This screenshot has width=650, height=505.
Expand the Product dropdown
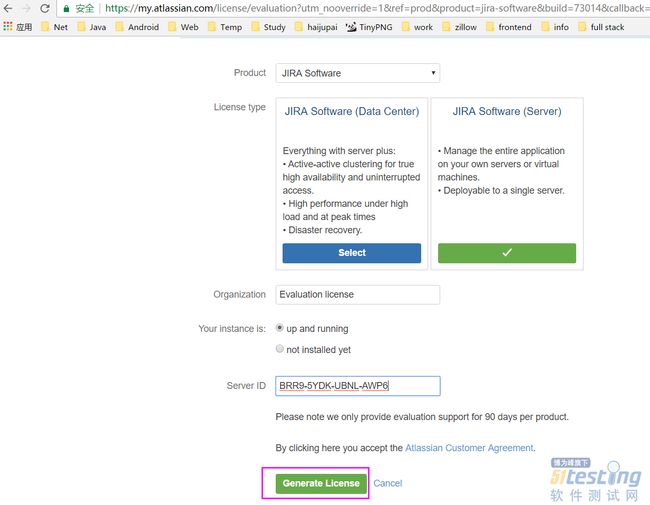357,73
